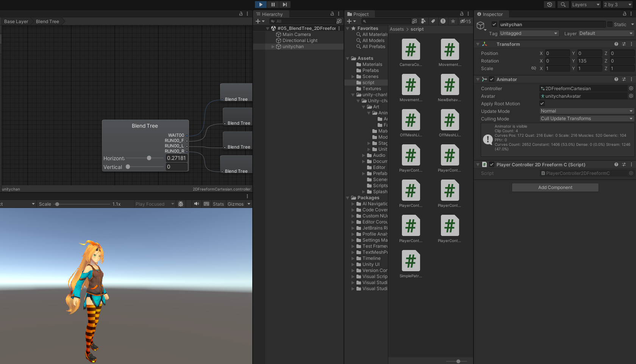This screenshot has height=364, width=636.
Task: Toggle the lock icon on the Project panel
Action: coord(462,14)
